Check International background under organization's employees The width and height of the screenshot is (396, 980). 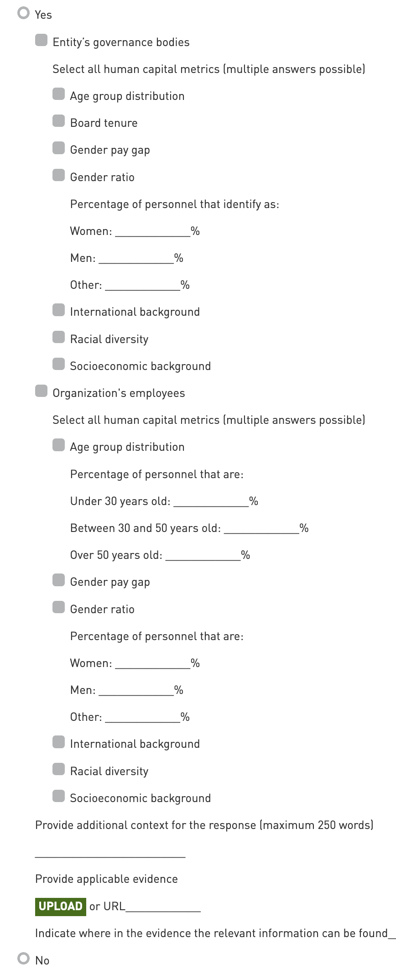coord(59,742)
